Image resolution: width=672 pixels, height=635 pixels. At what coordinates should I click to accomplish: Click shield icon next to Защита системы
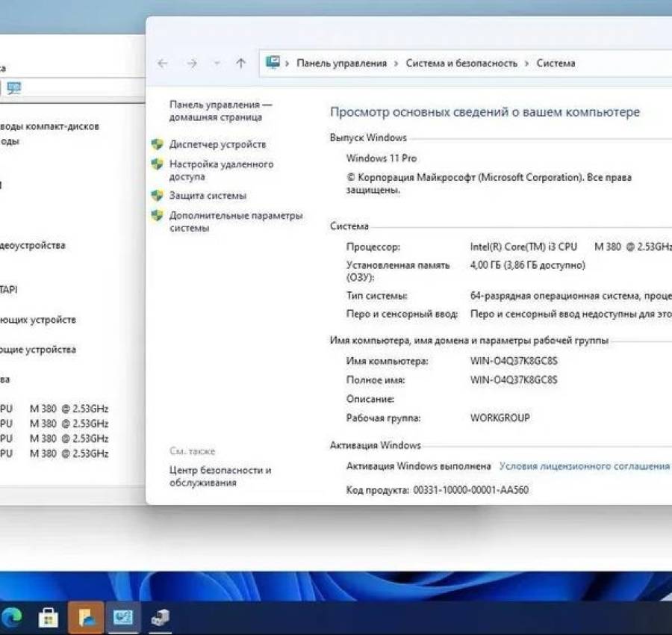click(158, 196)
